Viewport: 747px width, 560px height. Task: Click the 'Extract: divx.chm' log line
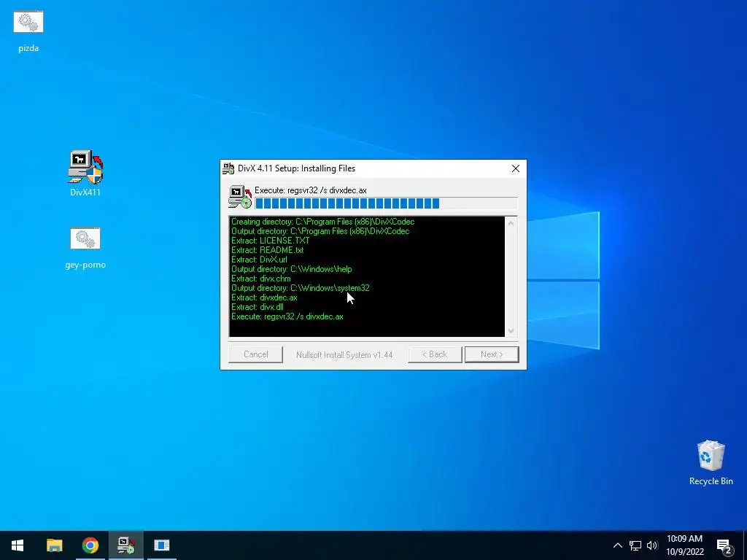click(x=261, y=279)
